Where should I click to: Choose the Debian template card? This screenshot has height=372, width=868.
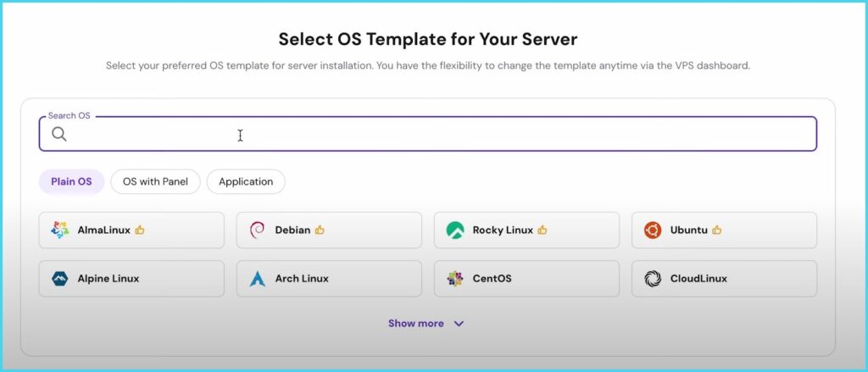[329, 230]
